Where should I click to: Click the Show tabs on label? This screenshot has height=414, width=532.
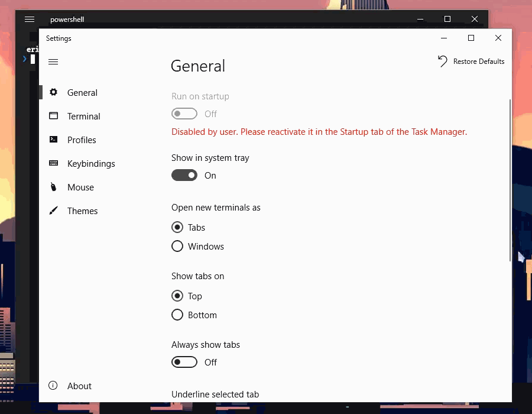[x=197, y=276]
